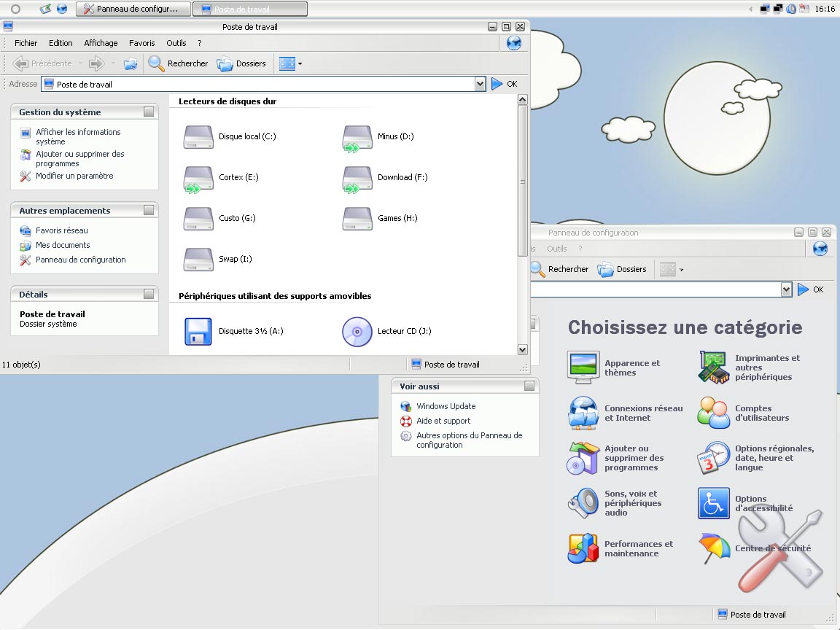Open the Favoris menu
The height and width of the screenshot is (630, 840).
pyautogui.click(x=142, y=43)
